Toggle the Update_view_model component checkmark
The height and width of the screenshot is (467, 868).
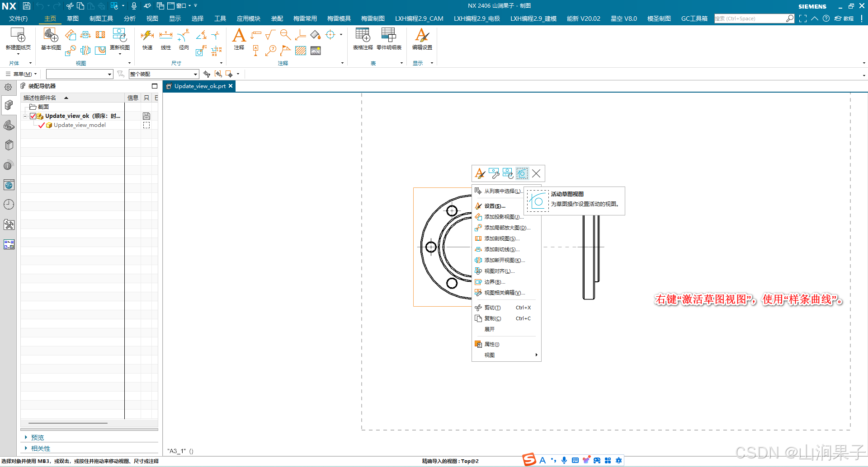pos(42,125)
